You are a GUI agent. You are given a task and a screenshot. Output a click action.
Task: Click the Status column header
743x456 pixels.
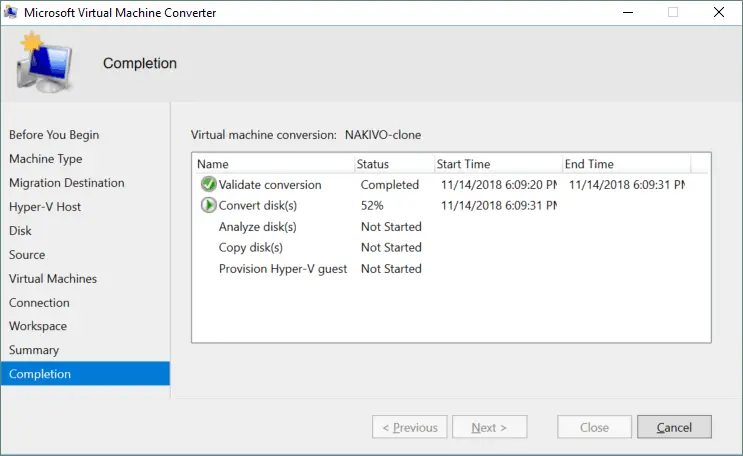(394, 164)
